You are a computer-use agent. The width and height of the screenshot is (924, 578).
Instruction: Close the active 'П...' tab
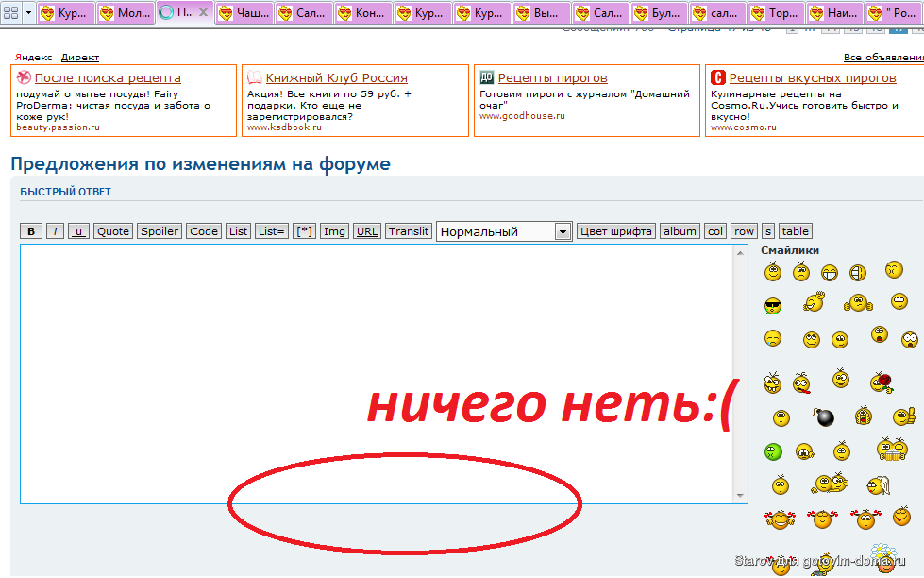click(x=203, y=11)
